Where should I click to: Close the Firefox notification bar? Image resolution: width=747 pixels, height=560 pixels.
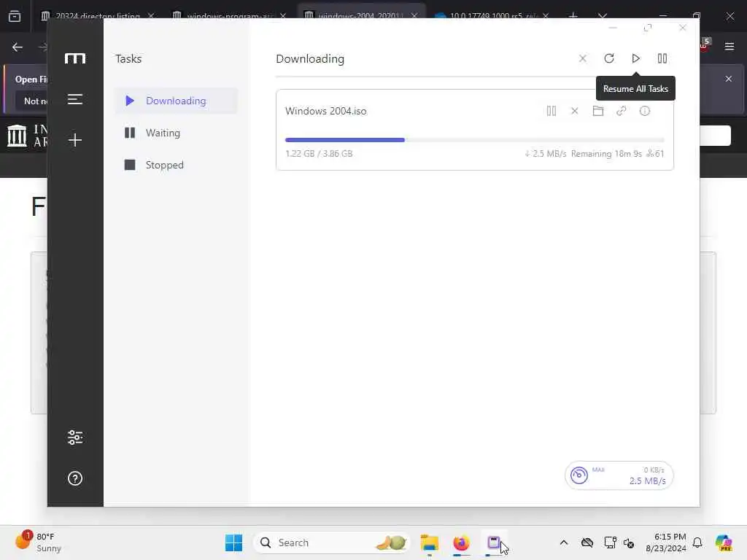[729, 79]
